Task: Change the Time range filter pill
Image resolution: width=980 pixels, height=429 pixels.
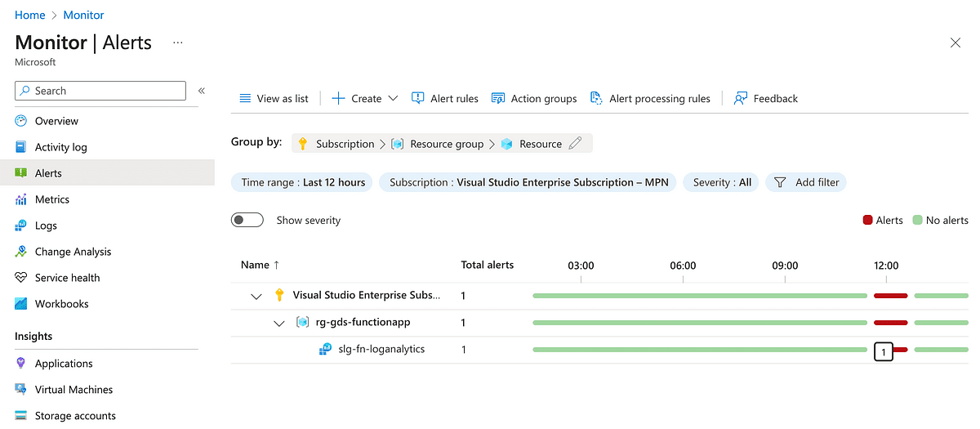Action: tap(302, 182)
